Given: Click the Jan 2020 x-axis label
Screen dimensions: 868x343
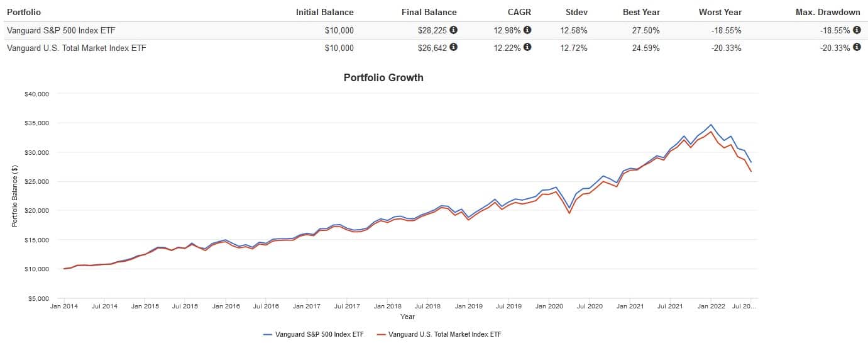Looking at the screenshot, I should pyautogui.click(x=550, y=306).
